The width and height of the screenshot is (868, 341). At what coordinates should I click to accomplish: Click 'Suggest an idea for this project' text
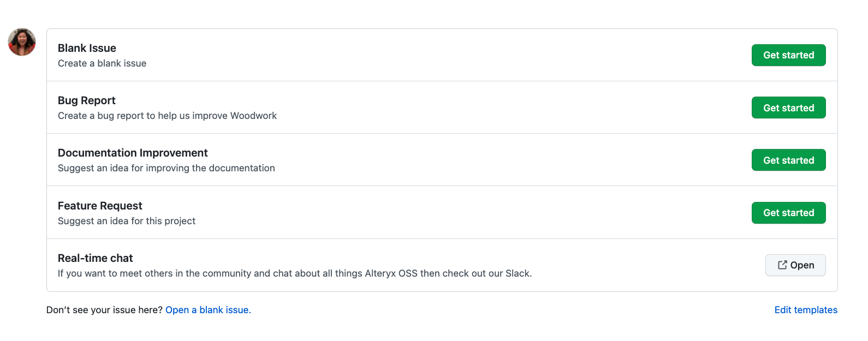click(126, 221)
